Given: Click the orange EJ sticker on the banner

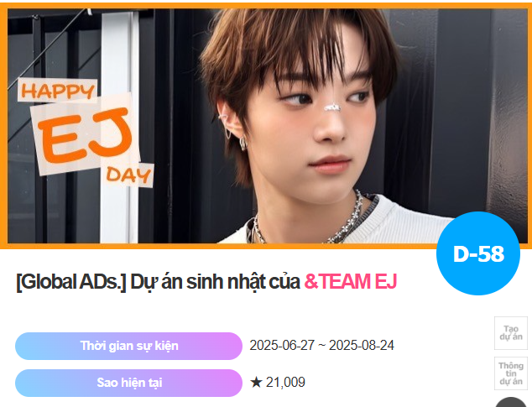Looking at the screenshot, I should 85,135.
